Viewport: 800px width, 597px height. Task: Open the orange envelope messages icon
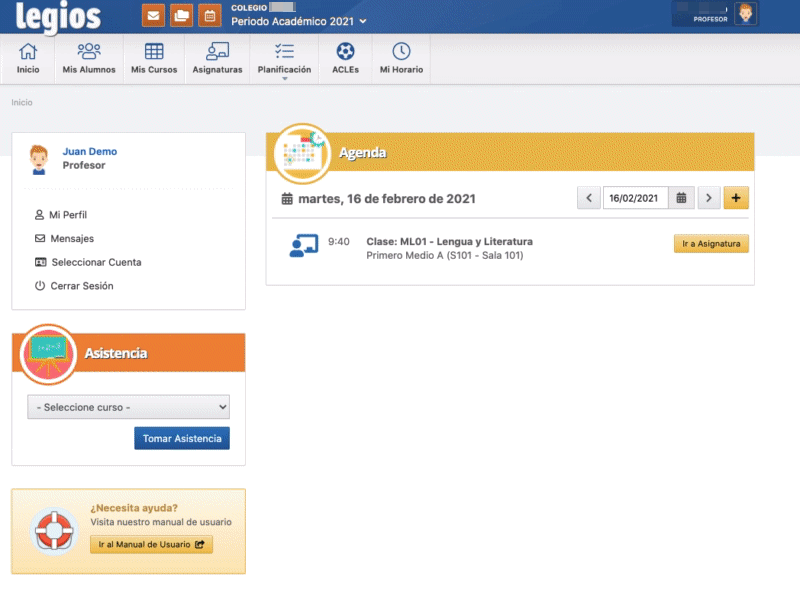153,15
